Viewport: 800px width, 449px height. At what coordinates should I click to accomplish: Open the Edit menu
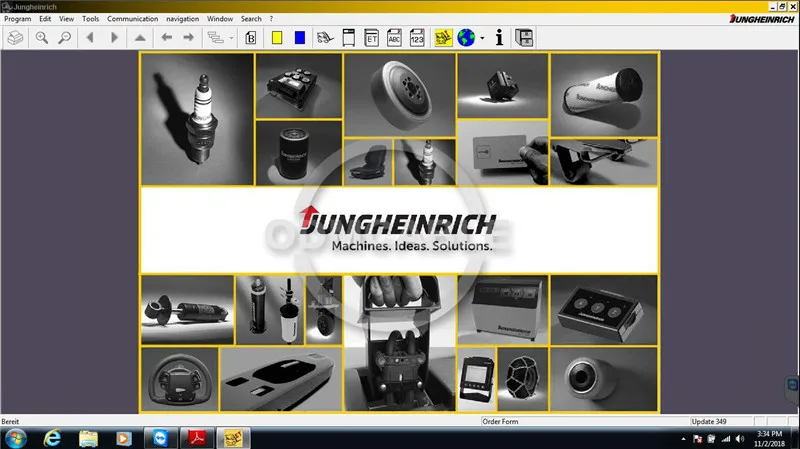(45, 19)
